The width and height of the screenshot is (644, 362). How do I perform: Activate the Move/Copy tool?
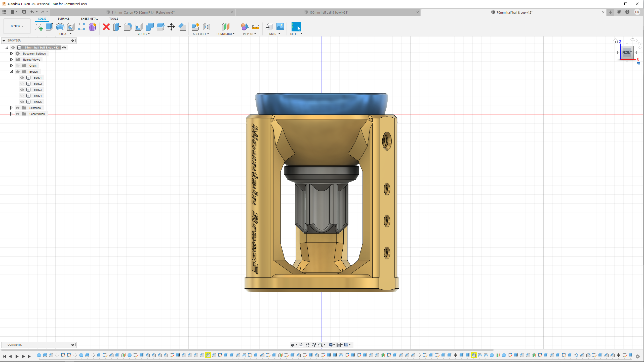coord(171,26)
